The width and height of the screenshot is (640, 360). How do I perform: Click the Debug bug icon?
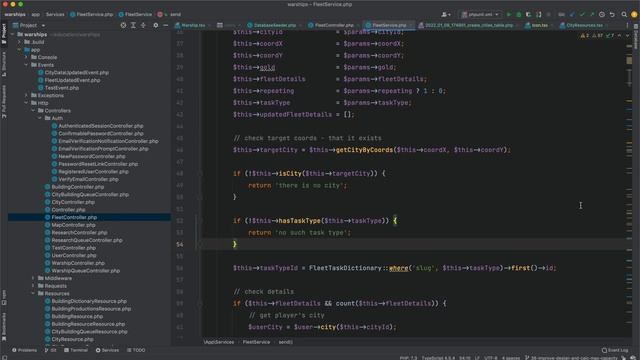coord(518,14)
